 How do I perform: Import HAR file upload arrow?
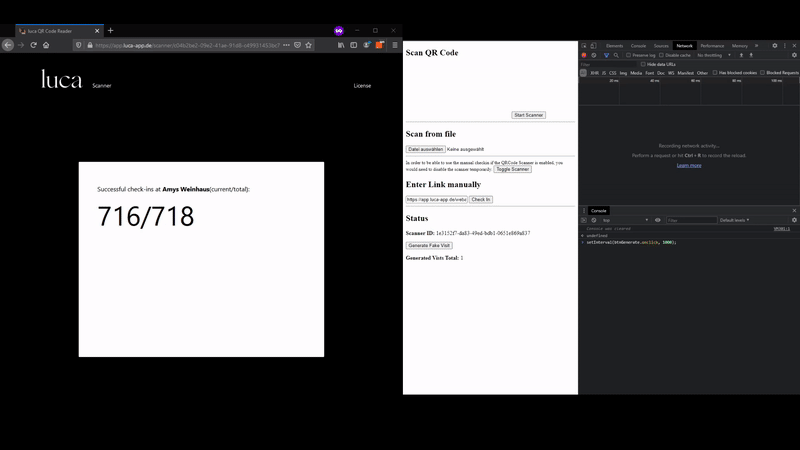point(741,55)
